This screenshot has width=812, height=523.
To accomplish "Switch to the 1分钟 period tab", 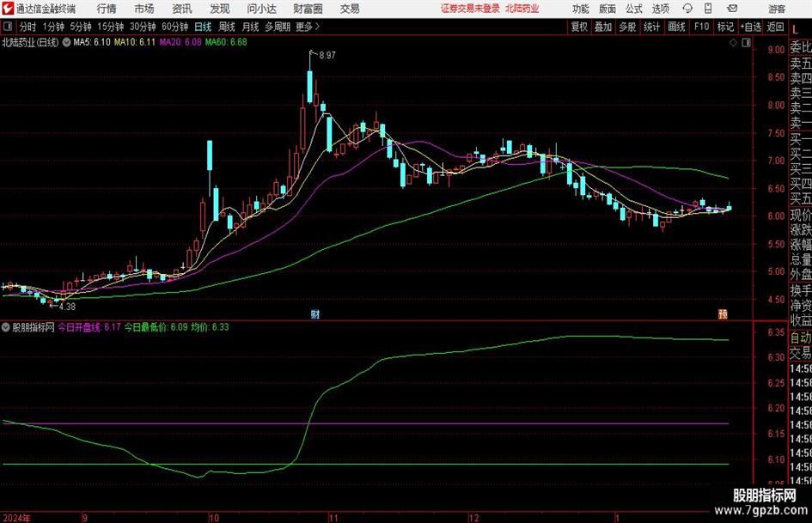I will point(53,27).
